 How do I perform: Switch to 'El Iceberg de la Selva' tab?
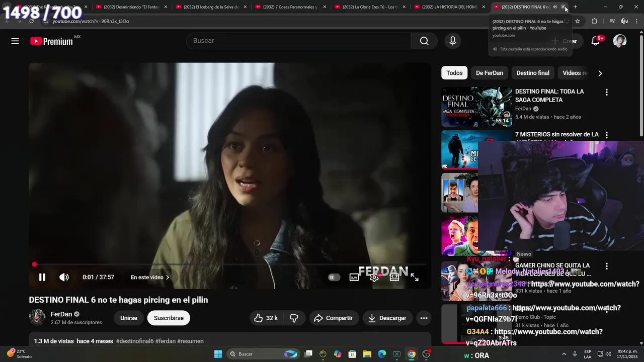(210, 7)
